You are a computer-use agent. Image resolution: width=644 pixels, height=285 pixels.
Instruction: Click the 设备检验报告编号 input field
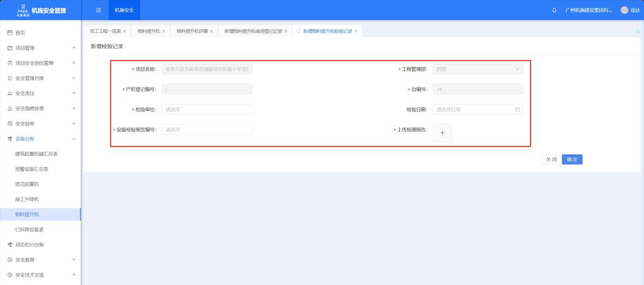[206, 130]
